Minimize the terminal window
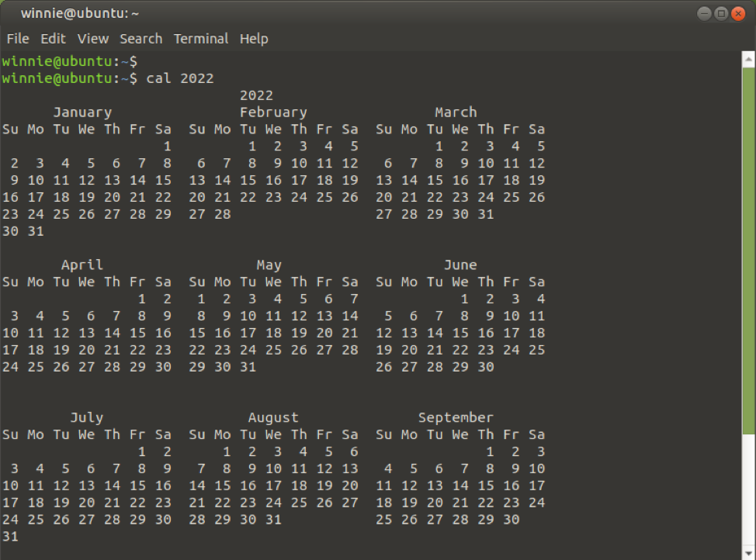Viewport: 756px width, 560px height. click(x=704, y=13)
